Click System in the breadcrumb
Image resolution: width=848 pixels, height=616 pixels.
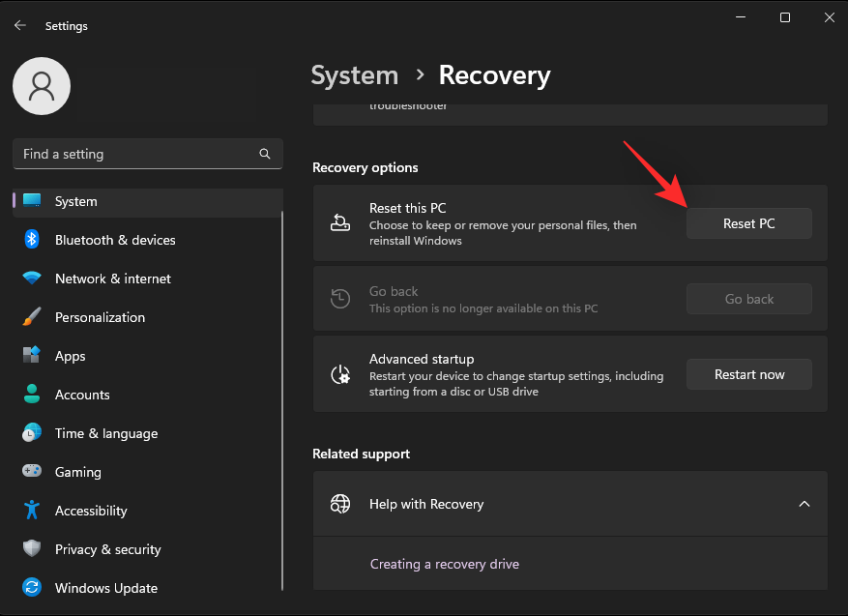pyautogui.click(x=355, y=75)
